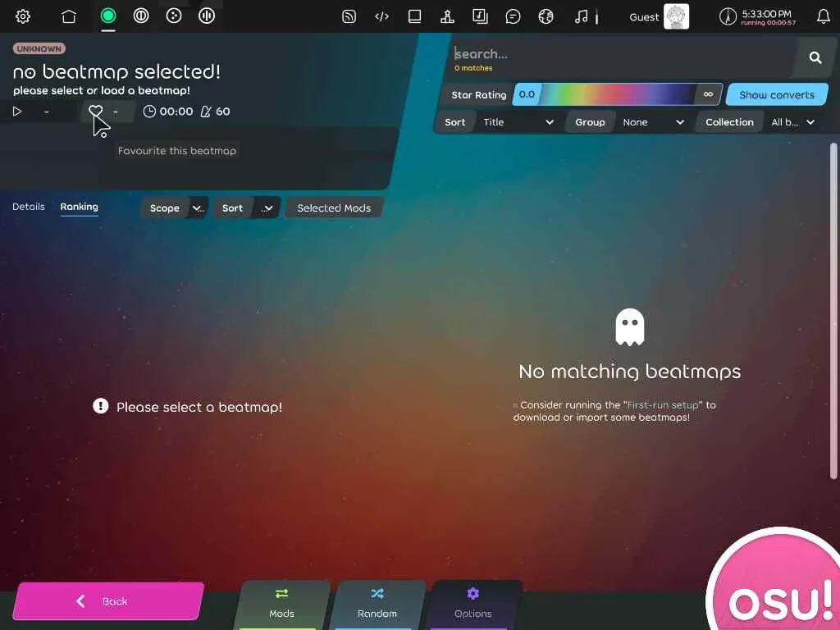Open the Options button
This screenshot has width=840, height=630.
tap(473, 605)
